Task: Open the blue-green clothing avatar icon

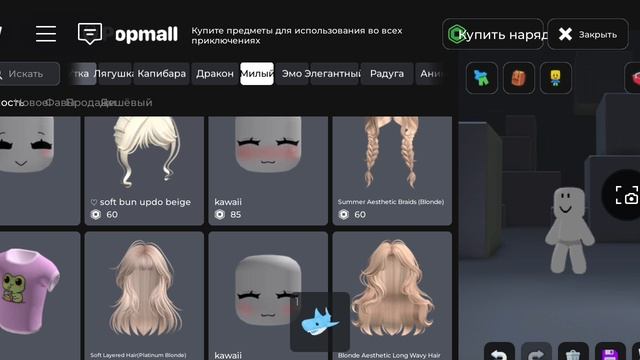Action: pyautogui.click(x=482, y=78)
